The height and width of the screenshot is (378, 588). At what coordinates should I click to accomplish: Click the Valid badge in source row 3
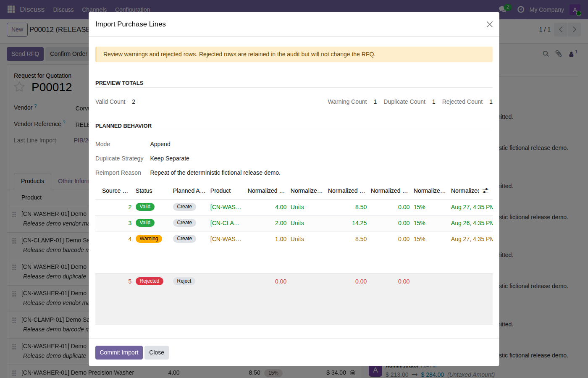coord(145,223)
